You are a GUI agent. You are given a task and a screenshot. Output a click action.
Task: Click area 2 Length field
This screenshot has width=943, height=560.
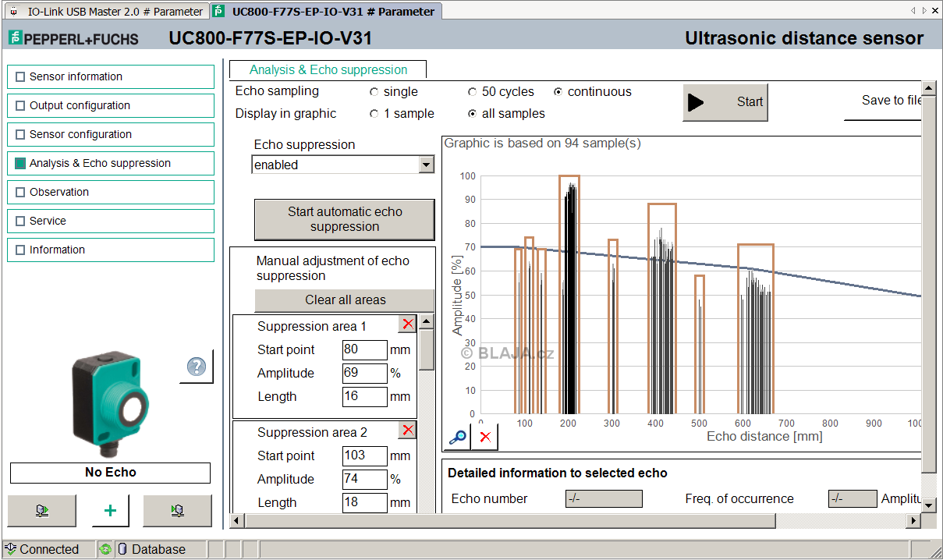tap(364, 502)
